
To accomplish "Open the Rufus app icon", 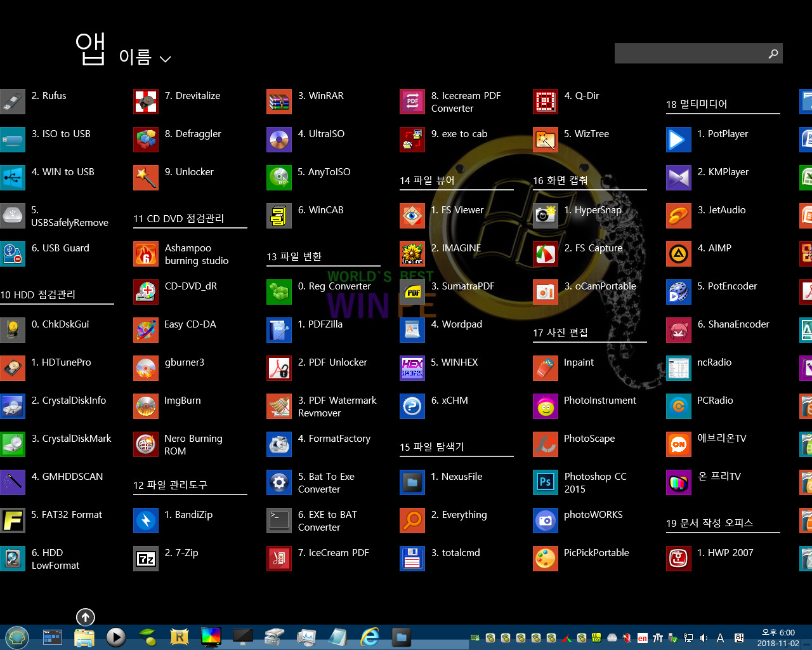I will coord(13,102).
